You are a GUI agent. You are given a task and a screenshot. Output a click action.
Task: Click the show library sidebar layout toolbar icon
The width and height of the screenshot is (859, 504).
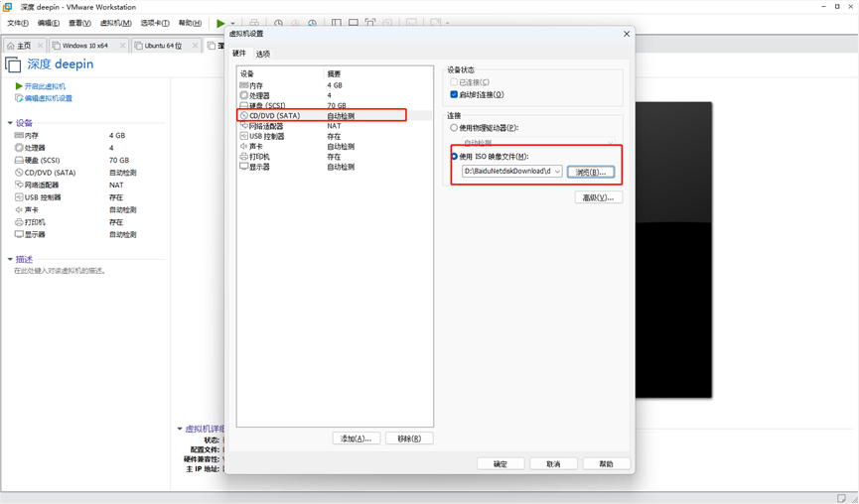(337, 24)
